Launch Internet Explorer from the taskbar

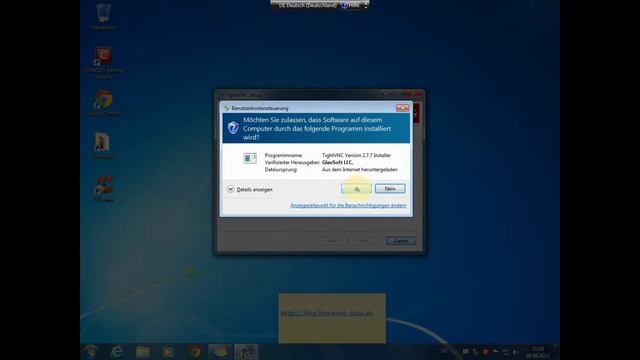click(x=117, y=351)
